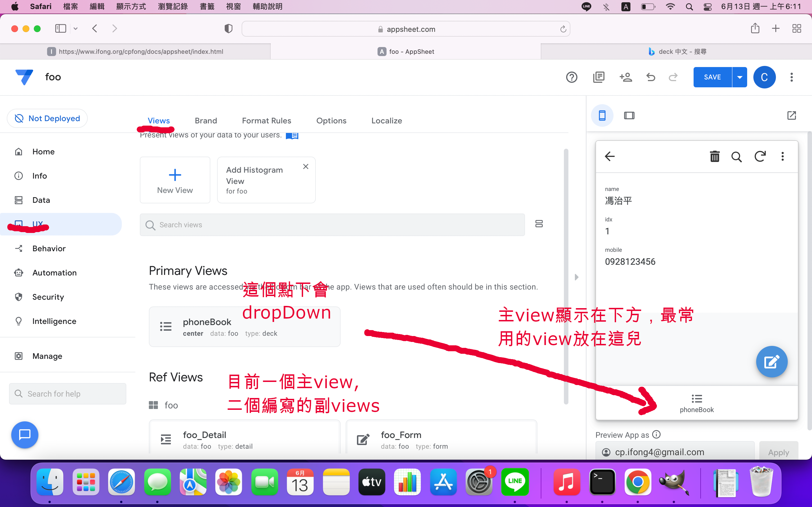This screenshot has width=812, height=507.
Task: Click the undo arrow in header
Action: [x=651, y=77]
